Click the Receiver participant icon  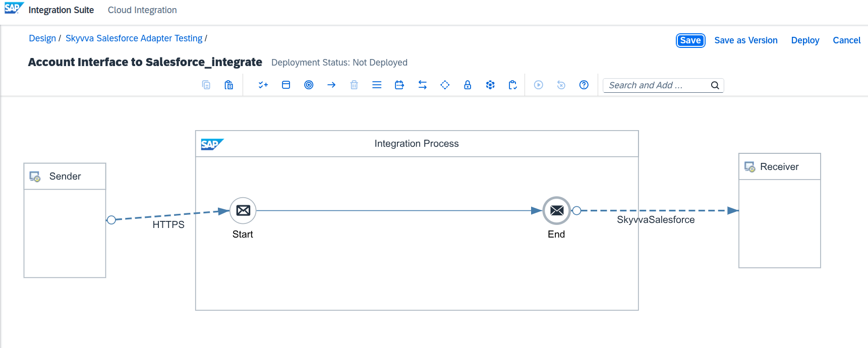(750, 167)
